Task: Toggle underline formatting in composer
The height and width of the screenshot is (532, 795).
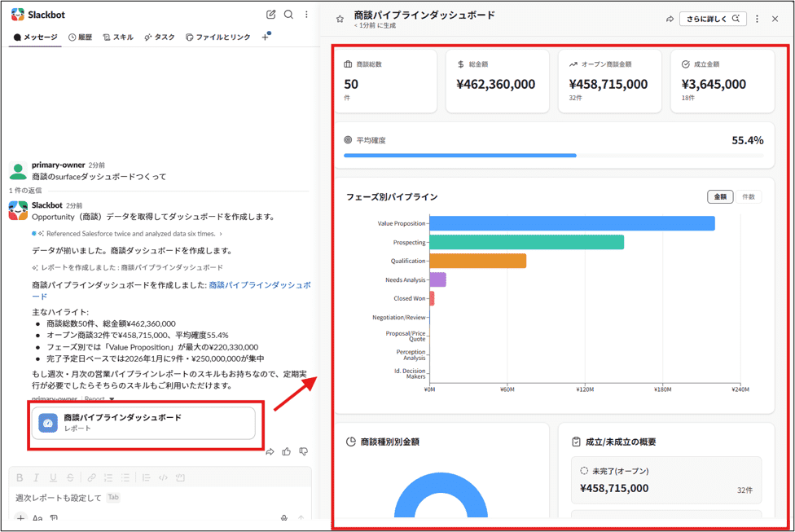Action: coord(53,477)
